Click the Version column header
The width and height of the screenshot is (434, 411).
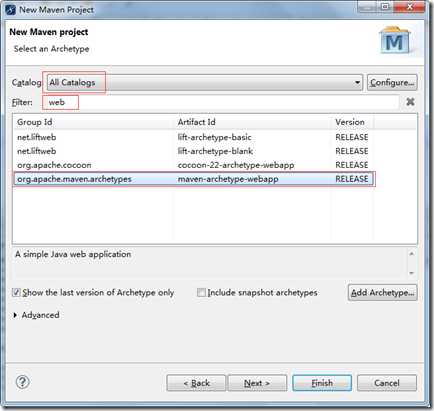[352, 122]
